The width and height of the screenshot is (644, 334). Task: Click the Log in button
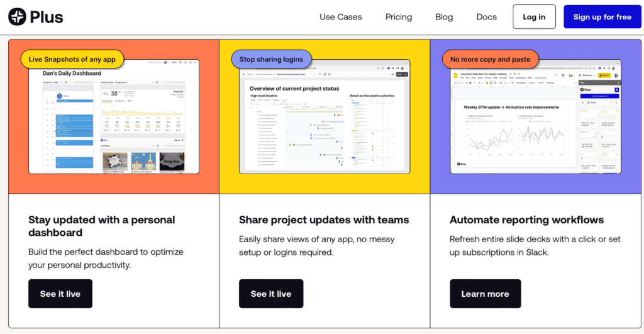point(534,17)
